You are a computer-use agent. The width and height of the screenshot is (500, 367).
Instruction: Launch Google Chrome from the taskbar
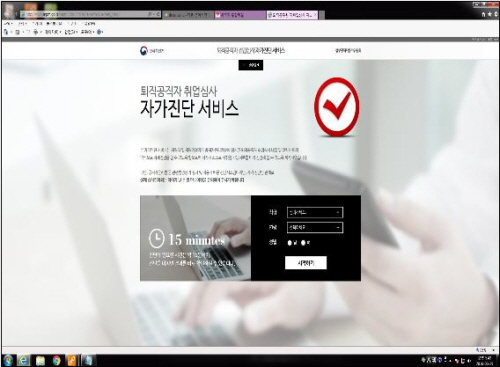click(56, 360)
